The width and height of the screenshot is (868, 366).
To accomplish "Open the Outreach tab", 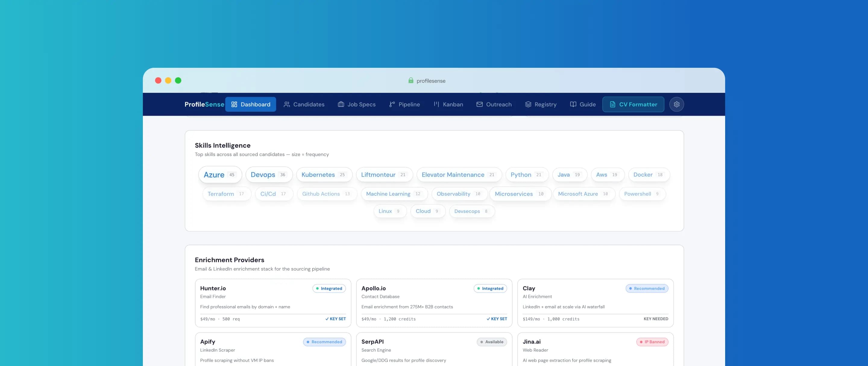I will (494, 105).
